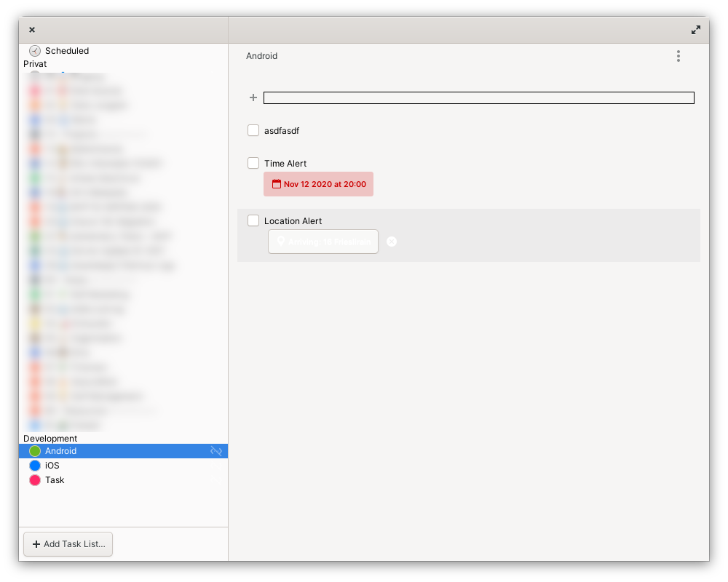
Task: Select the Scheduled view in the sidebar
Action: point(67,51)
